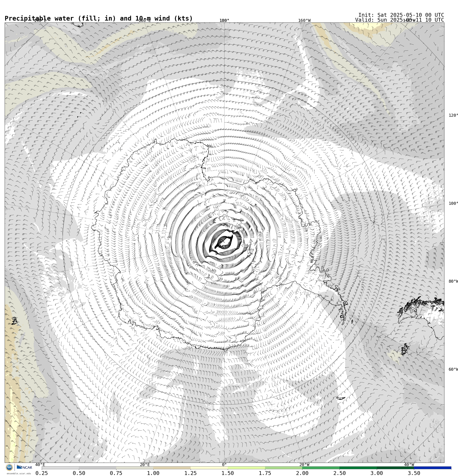The image size is (458, 476).
Task: Click the 120° longitude label on right edge
Action: tap(453, 115)
